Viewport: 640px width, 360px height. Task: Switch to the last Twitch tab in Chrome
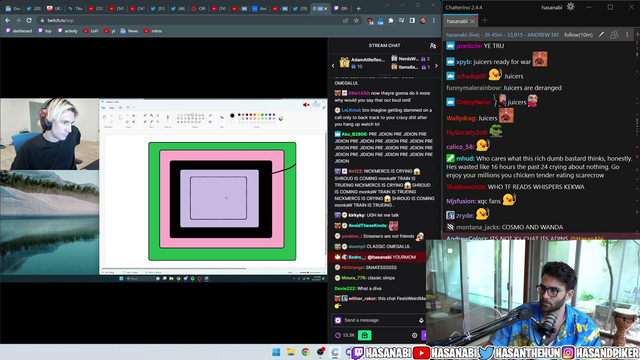[341, 9]
